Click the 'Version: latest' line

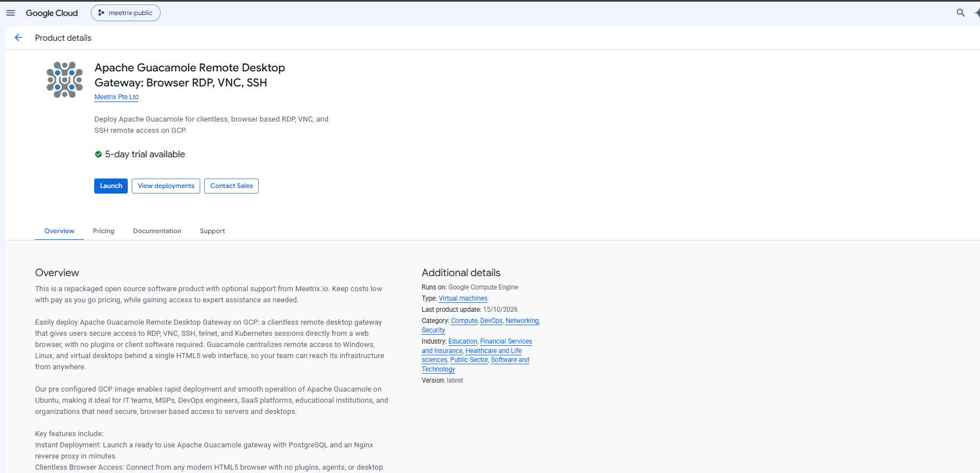[x=442, y=380]
